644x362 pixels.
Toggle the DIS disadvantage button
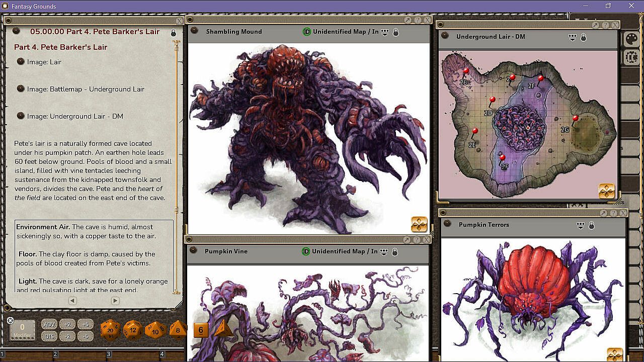[x=49, y=336]
